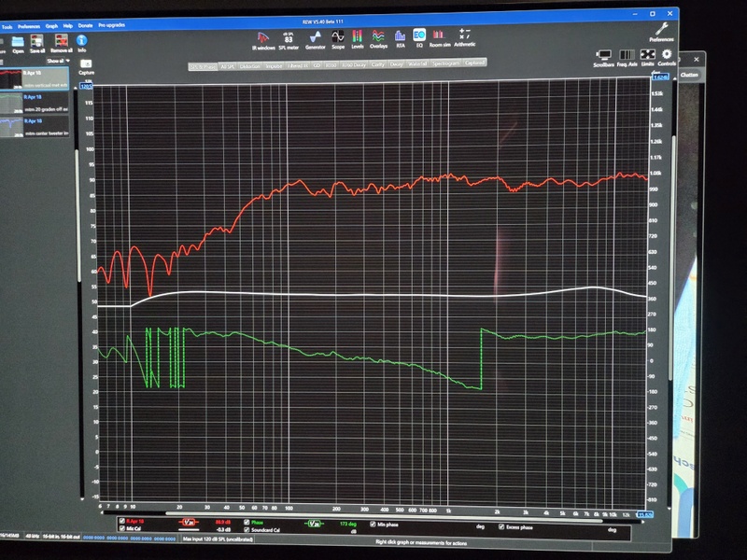The image size is (747, 560).
Task: Open the EQ window
Action: pos(419,38)
